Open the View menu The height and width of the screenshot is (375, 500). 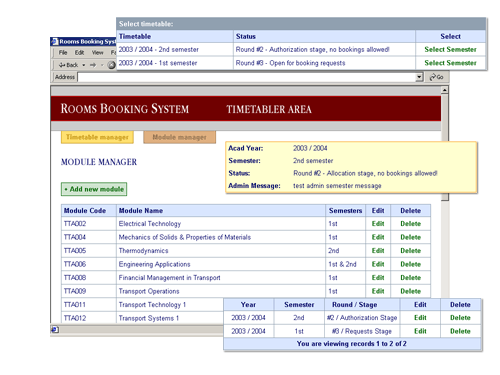98,52
